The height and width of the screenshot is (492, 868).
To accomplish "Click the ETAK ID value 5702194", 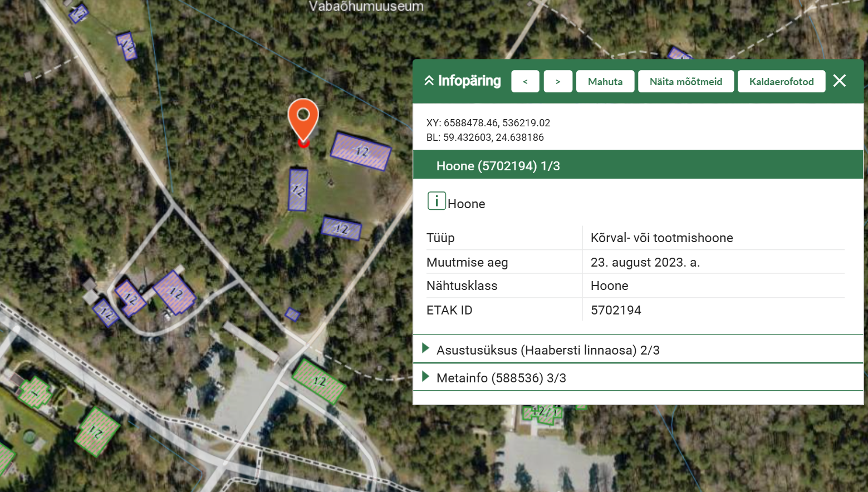I will tap(616, 310).
